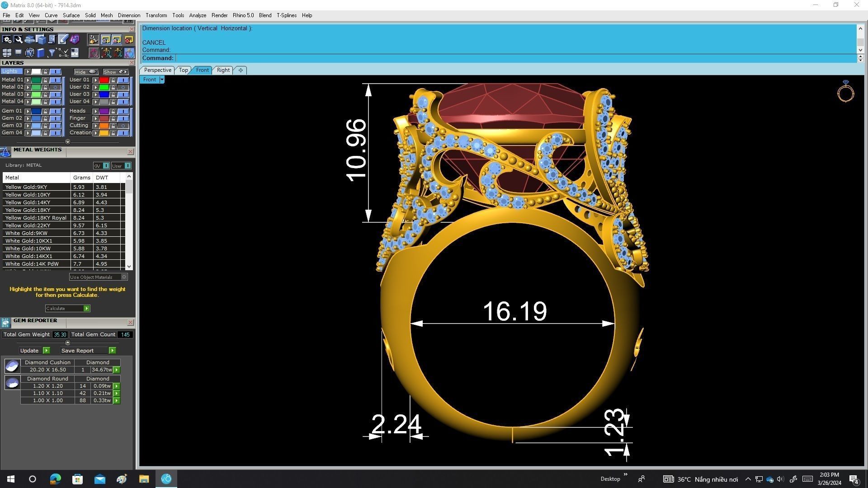Click the Gem Reporter panel icon
This screenshot has width=868, height=488.
tap(5, 323)
